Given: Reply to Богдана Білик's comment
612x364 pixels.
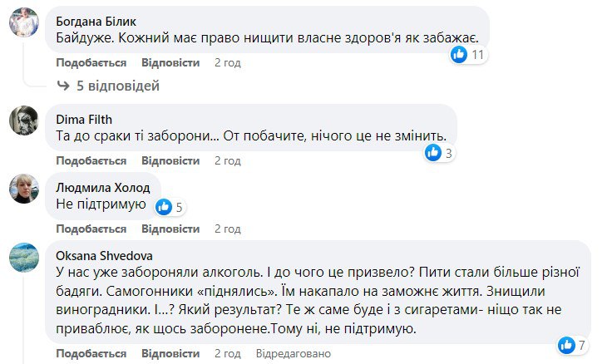Looking at the screenshot, I should click(170, 62).
